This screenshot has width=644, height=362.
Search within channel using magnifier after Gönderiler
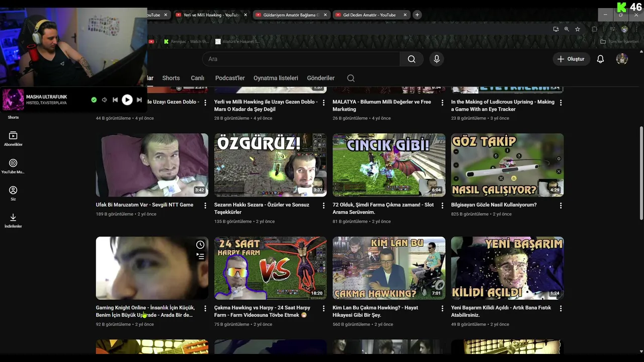(351, 78)
